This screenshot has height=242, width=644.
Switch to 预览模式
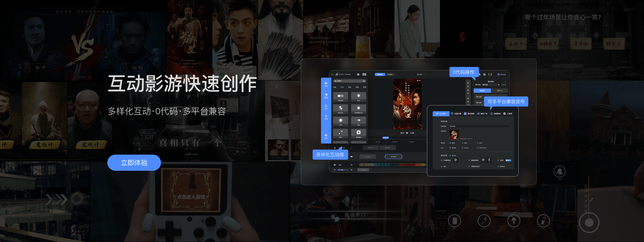click(x=390, y=74)
